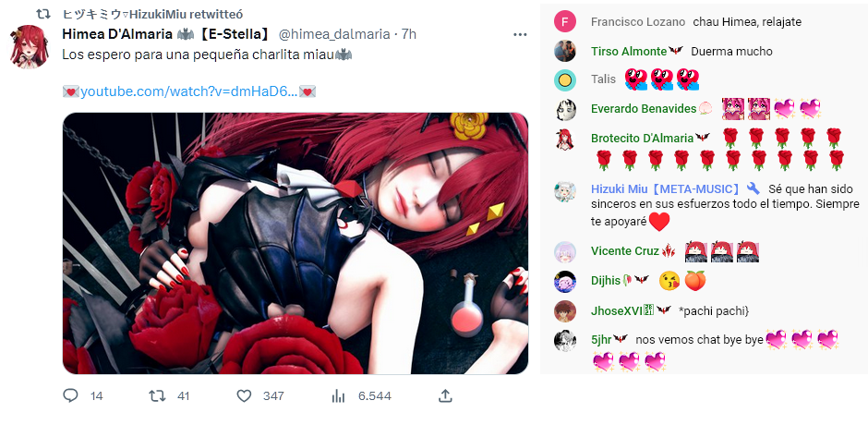Click the @himea_dalmaria handle
The height and width of the screenshot is (437, 868).
[333, 34]
